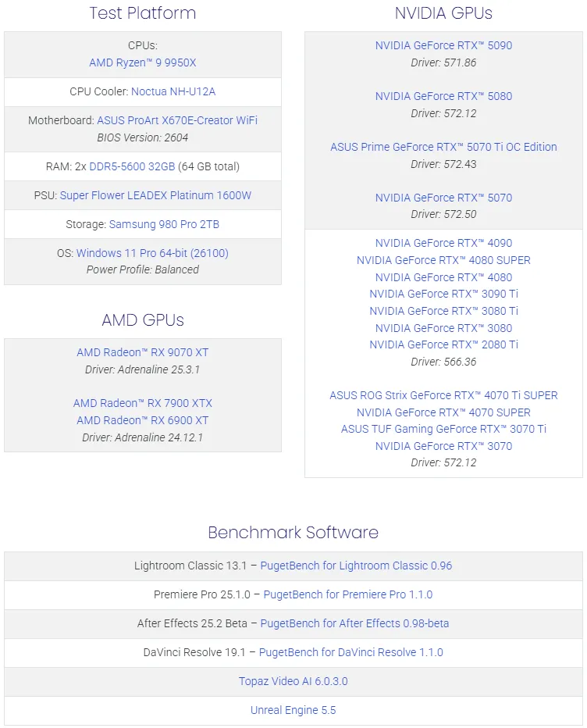
Task: Open Super Flower LEADEX Platinum 1600W link
Action: click(x=156, y=195)
